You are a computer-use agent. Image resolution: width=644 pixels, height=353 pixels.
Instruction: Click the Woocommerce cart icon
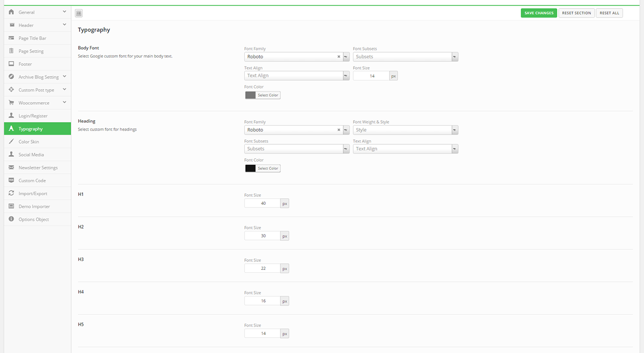(x=11, y=103)
